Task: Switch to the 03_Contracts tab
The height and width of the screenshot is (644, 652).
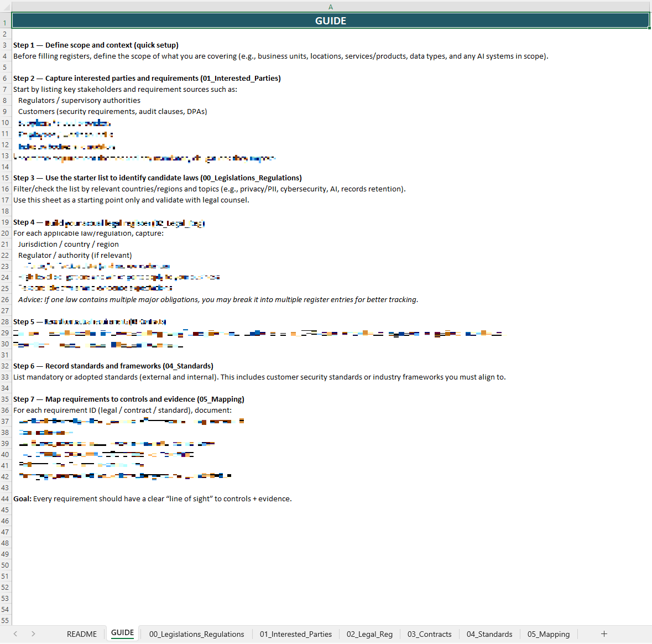Action: [429, 634]
